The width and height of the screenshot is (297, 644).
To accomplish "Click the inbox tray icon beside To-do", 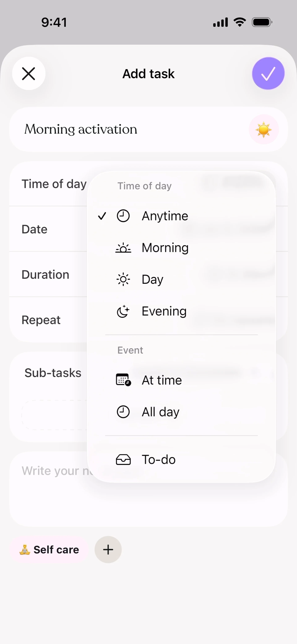I will (x=123, y=459).
